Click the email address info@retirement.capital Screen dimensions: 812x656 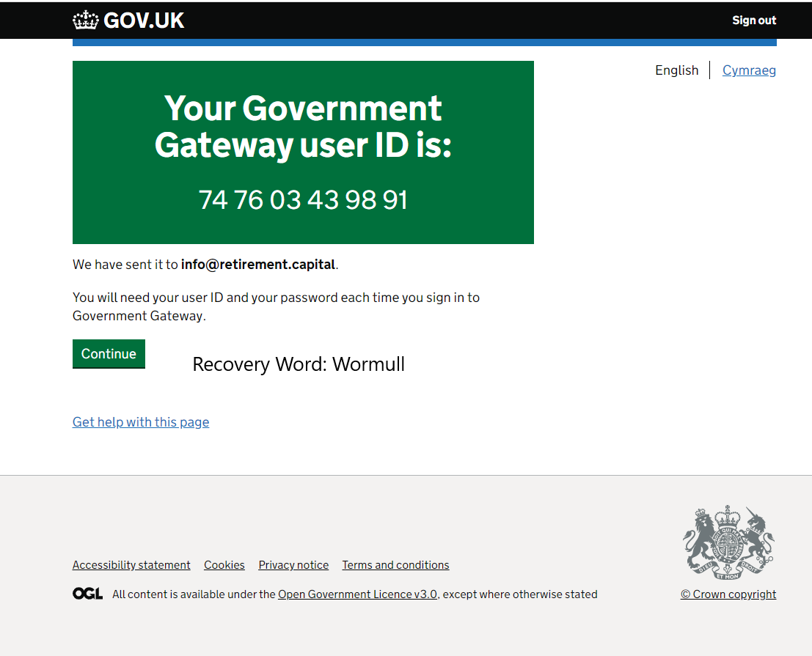[258, 265]
